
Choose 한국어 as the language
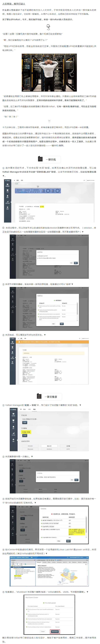68,449
